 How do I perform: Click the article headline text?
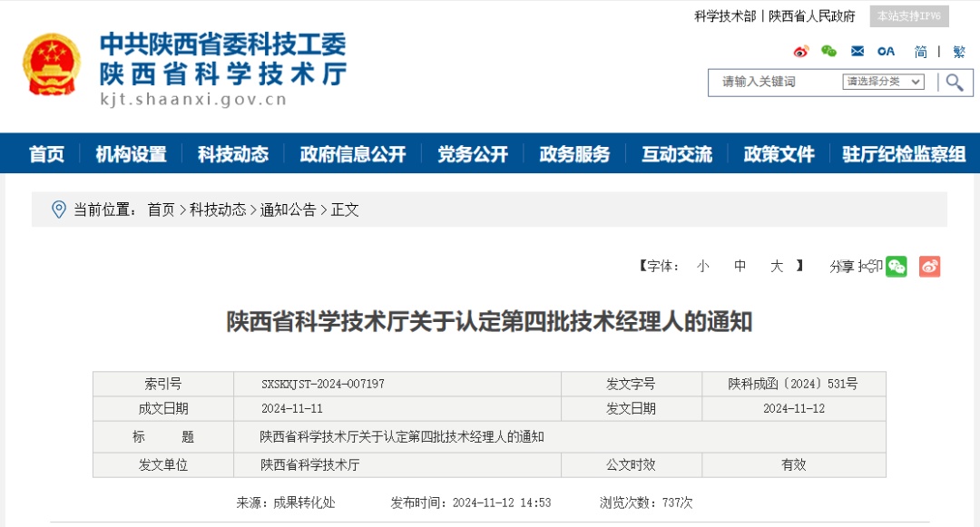[489, 322]
